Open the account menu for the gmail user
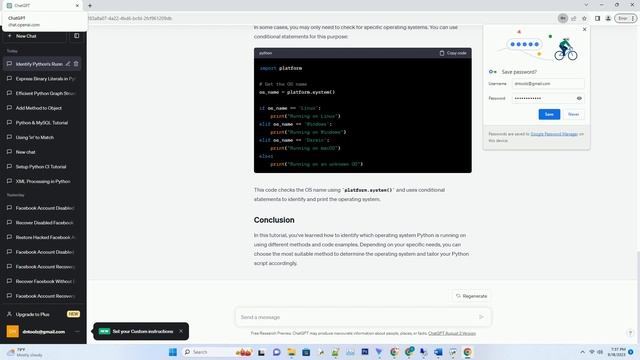This screenshot has width=640, height=360. pos(42,331)
